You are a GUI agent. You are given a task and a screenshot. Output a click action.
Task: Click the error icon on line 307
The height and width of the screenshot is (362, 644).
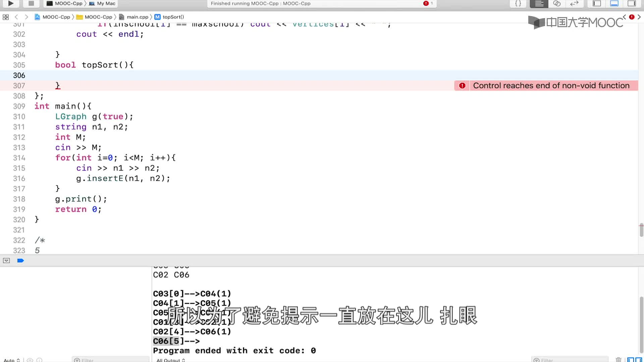tap(462, 85)
